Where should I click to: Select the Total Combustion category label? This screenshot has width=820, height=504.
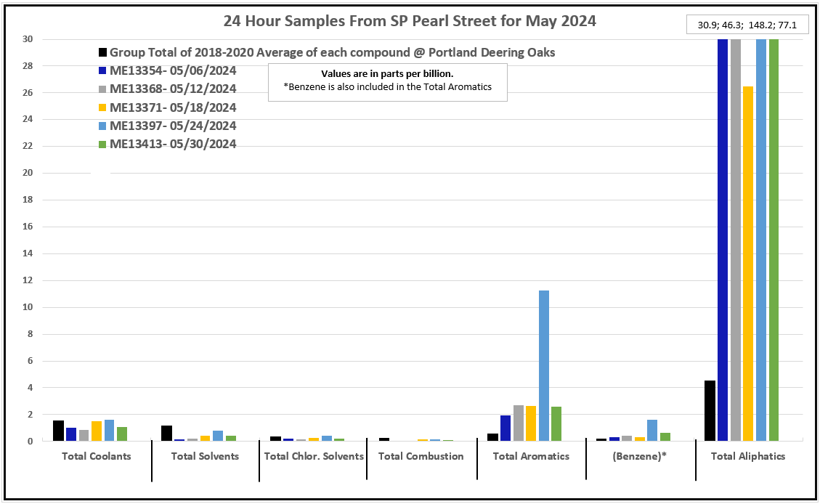click(421, 457)
